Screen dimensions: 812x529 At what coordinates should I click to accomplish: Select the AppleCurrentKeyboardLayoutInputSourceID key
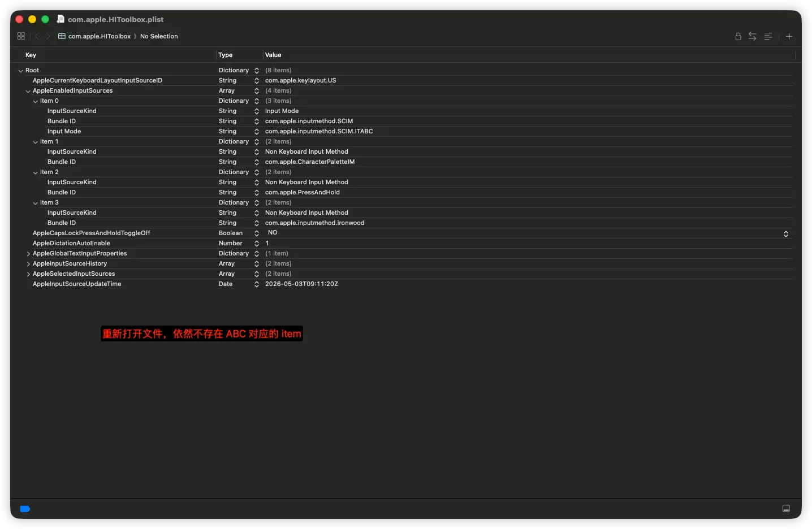coord(97,80)
